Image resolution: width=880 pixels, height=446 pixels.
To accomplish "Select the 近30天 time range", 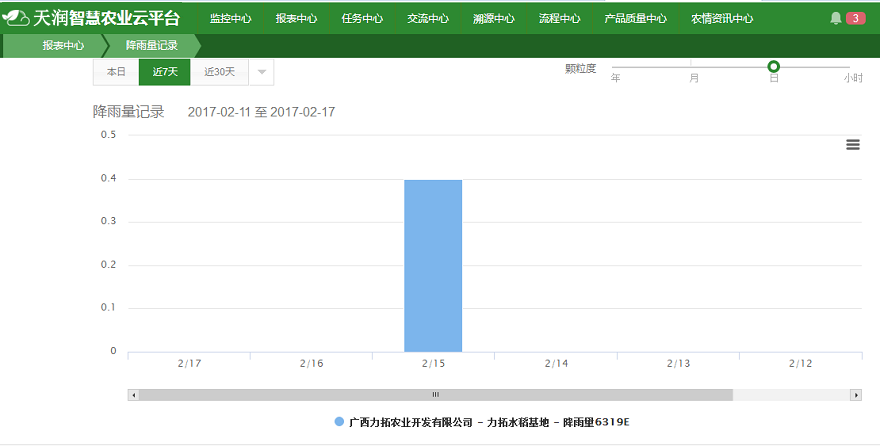I will [x=219, y=72].
